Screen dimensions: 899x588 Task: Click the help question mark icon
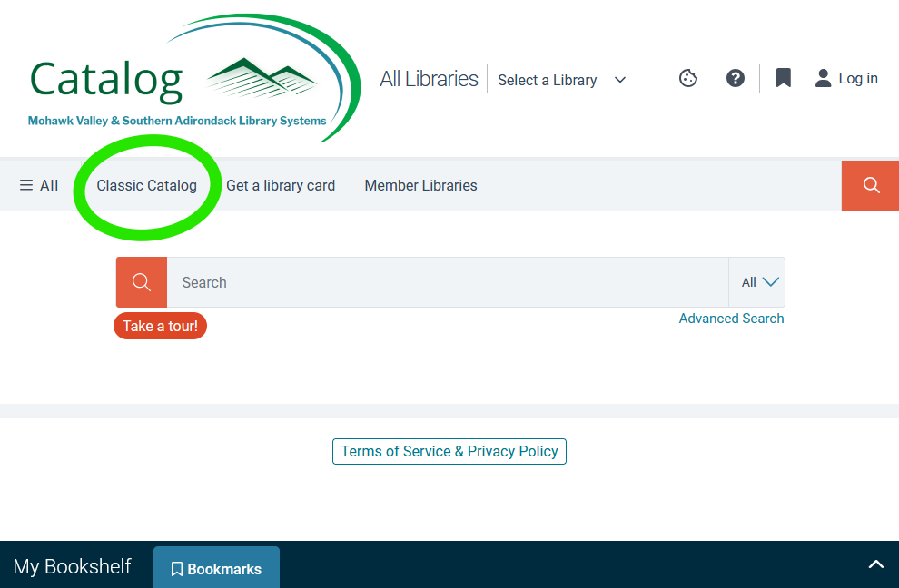coord(735,78)
